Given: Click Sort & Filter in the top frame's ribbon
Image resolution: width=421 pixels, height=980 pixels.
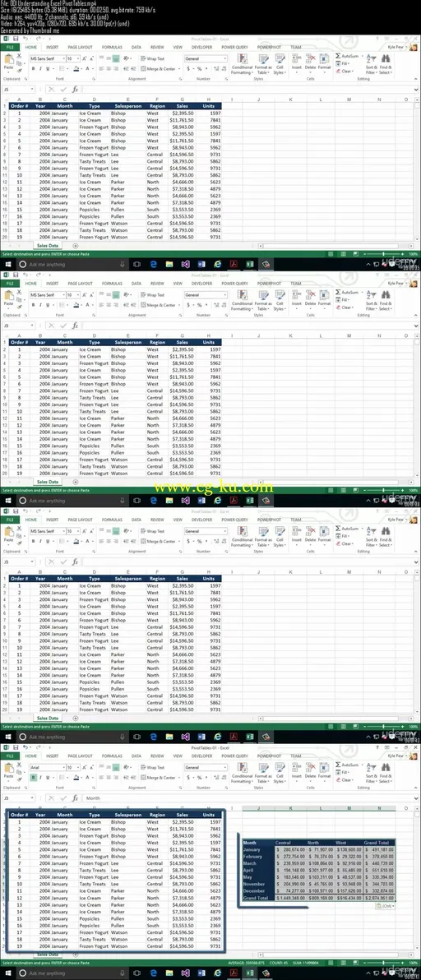Looking at the screenshot, I should (x=371, y=64).
